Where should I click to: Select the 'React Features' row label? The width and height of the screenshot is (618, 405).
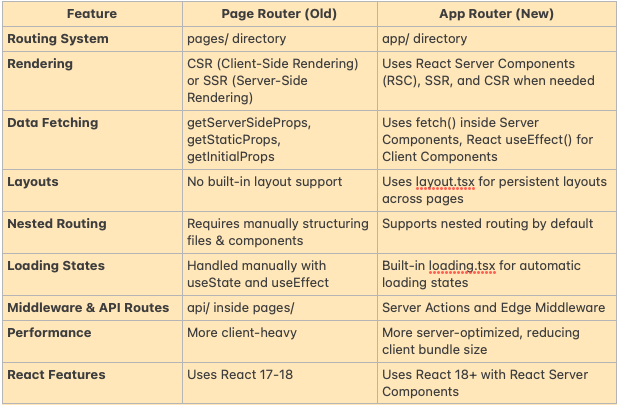(x=56, y=374)
